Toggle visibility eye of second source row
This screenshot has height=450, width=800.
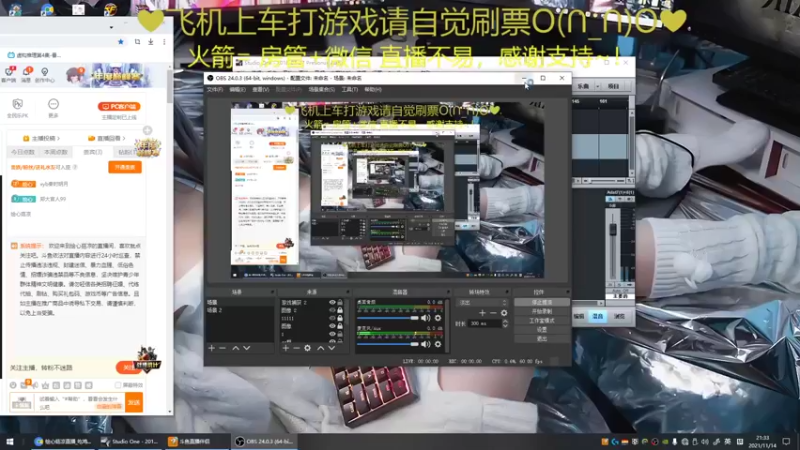click(x=333, y=310)
